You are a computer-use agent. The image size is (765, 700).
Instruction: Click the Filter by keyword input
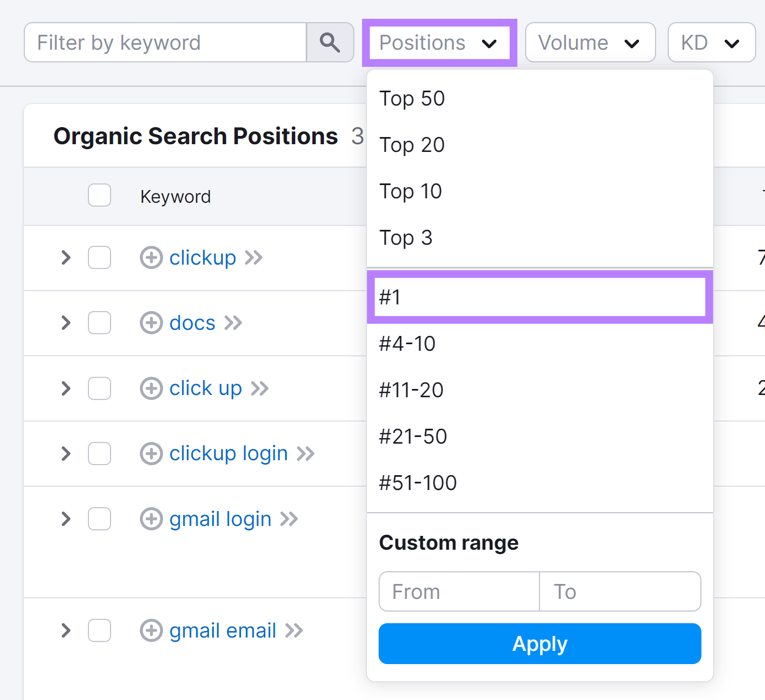[x=165, y=42]
